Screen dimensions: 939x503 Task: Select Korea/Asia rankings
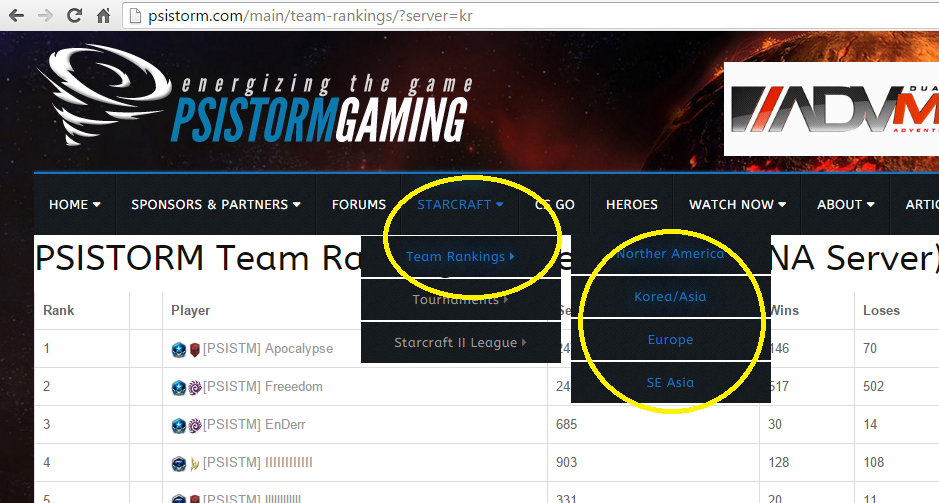tap(670, 296)
